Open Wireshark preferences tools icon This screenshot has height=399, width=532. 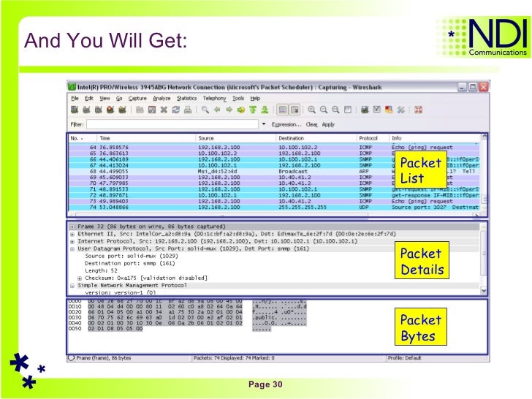[x=400, y=110]
